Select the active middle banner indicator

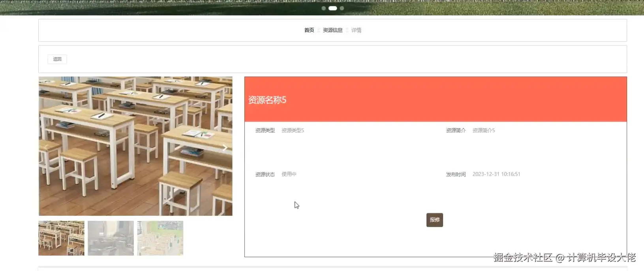coord(333,8)
